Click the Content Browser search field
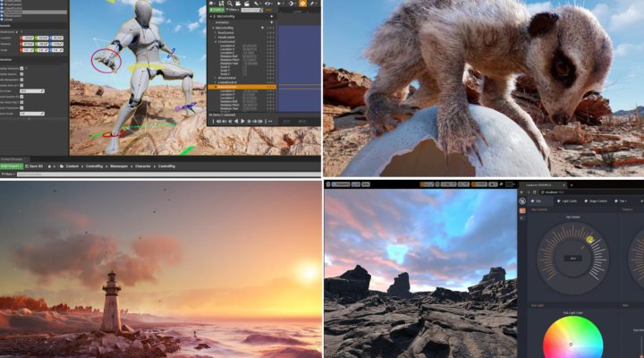The image size is (644, 358). click(168, 175)
